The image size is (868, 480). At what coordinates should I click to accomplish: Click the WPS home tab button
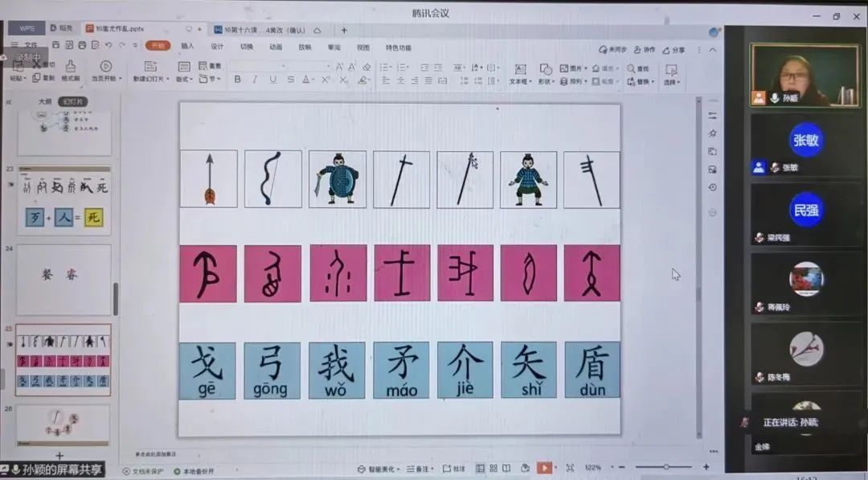click(x=27, y=28)
